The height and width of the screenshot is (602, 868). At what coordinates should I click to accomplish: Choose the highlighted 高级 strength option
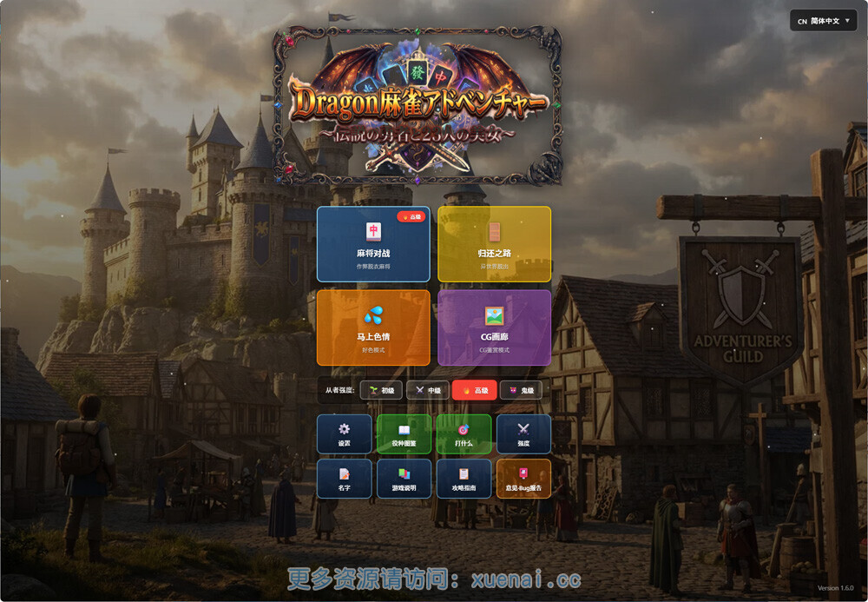(x=475, y=390)
